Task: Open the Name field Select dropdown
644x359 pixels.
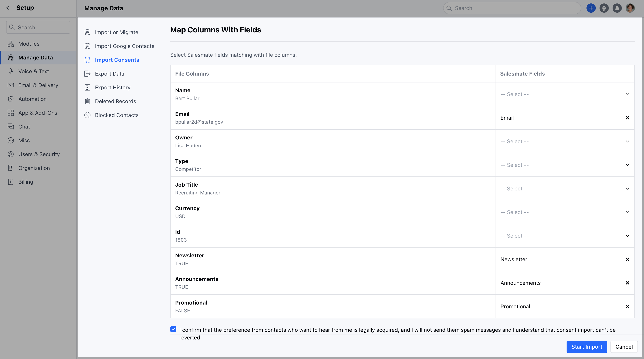Action: point(565,94)
